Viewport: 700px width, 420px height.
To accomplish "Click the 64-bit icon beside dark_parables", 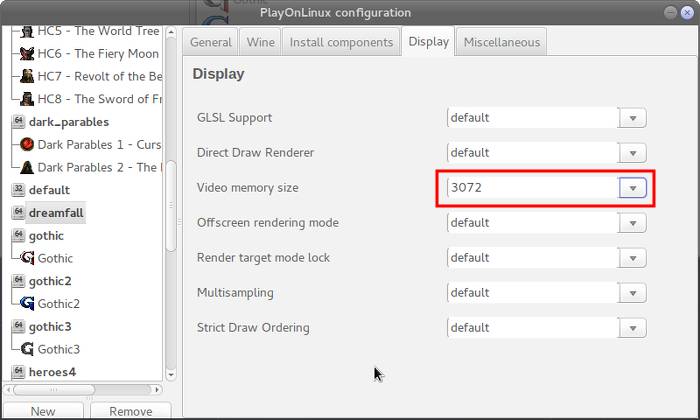I will click(x=18, y=121).
